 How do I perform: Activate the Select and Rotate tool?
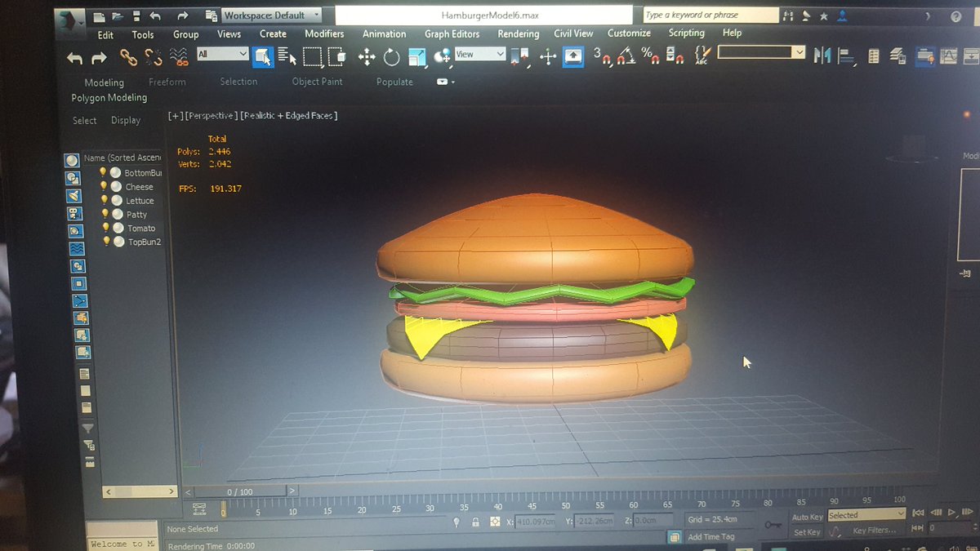coord(392,57)
